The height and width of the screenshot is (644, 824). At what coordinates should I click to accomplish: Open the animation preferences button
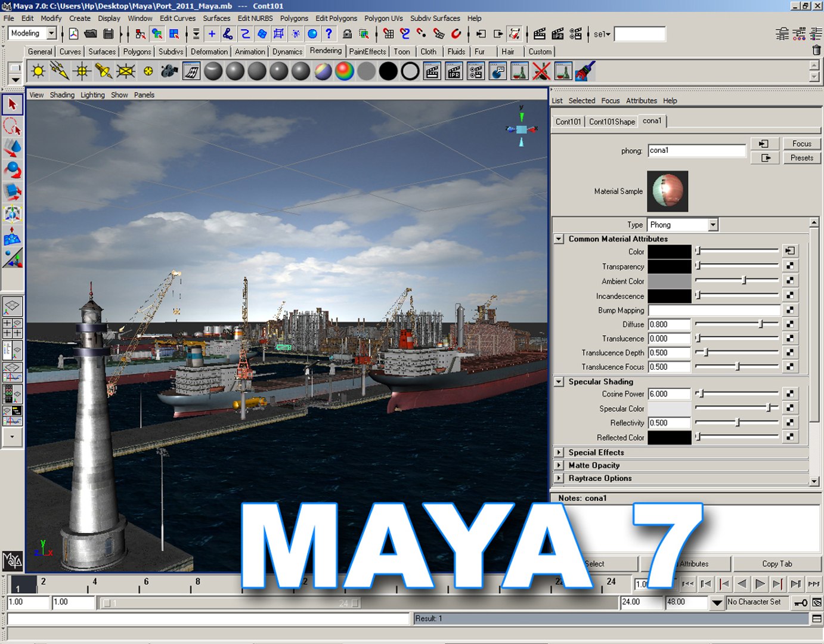[816, 603]
